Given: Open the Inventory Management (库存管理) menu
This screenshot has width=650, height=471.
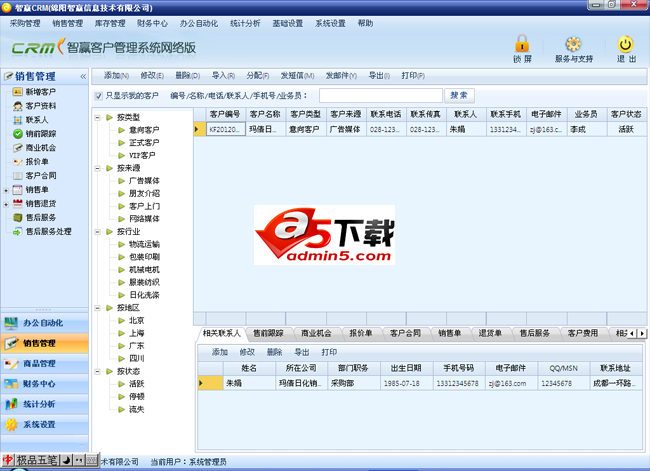Looking at the screenshot, I should point(110,23).
